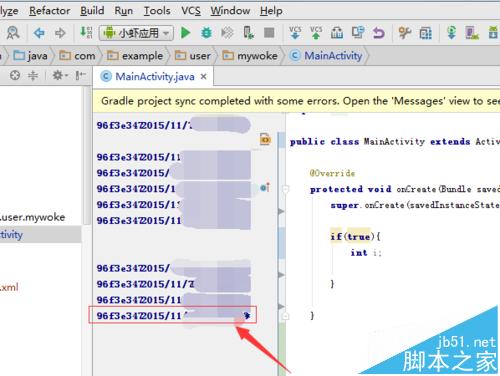The image size is (500, 376).
Task: Click the override gutter icon beside onCreate
Action: pos(265,188)
